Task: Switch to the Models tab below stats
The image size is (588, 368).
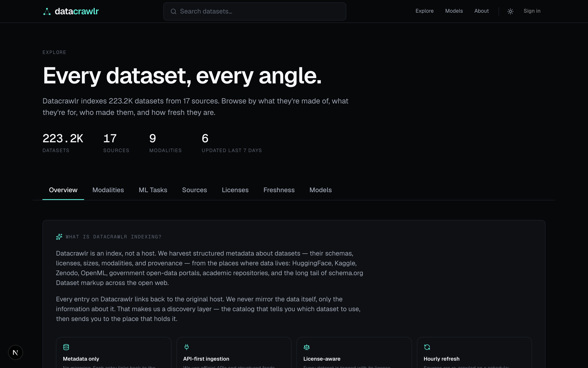Action: tap(321, 190)
